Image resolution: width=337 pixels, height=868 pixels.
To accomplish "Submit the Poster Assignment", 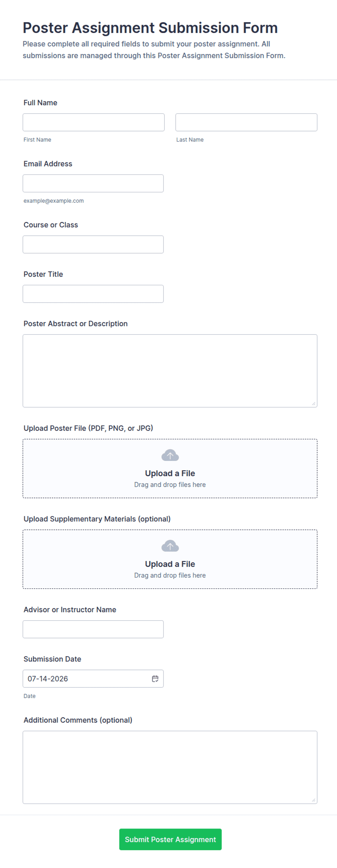I will coord(170,839).
